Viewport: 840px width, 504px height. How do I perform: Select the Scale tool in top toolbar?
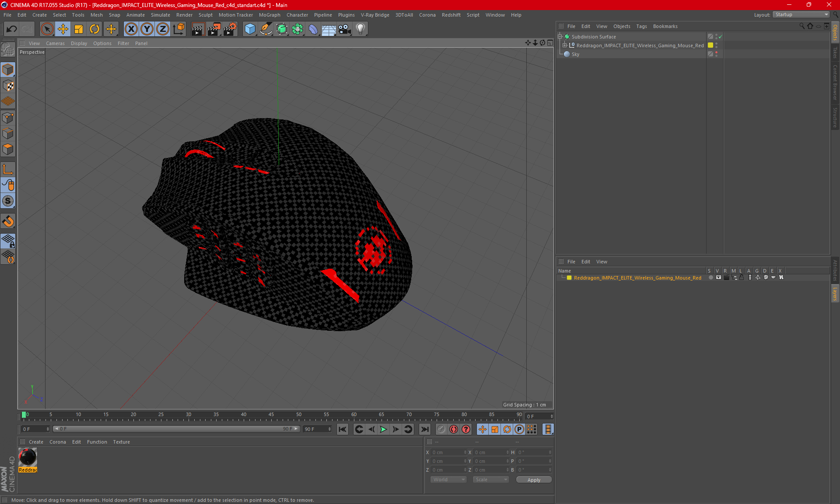79,29
